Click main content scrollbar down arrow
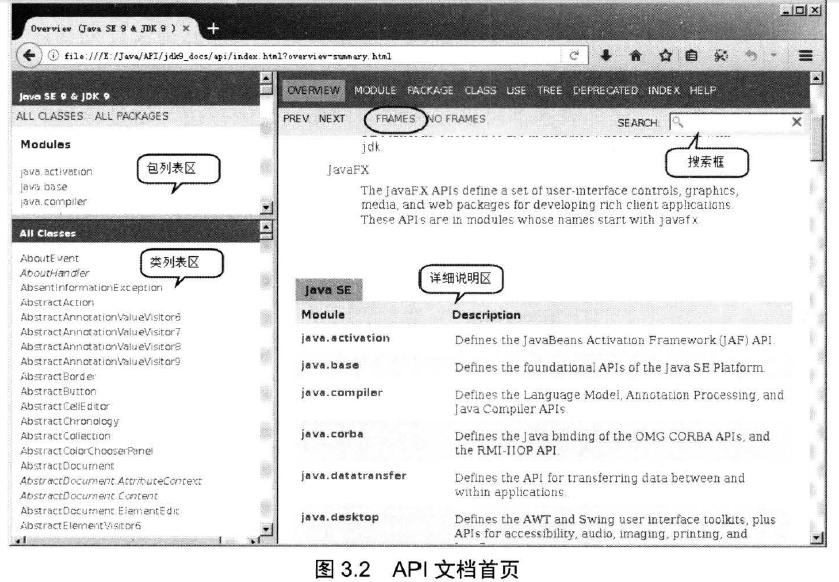The width and height of the screenshot is (839, 582). click(817, 538)
